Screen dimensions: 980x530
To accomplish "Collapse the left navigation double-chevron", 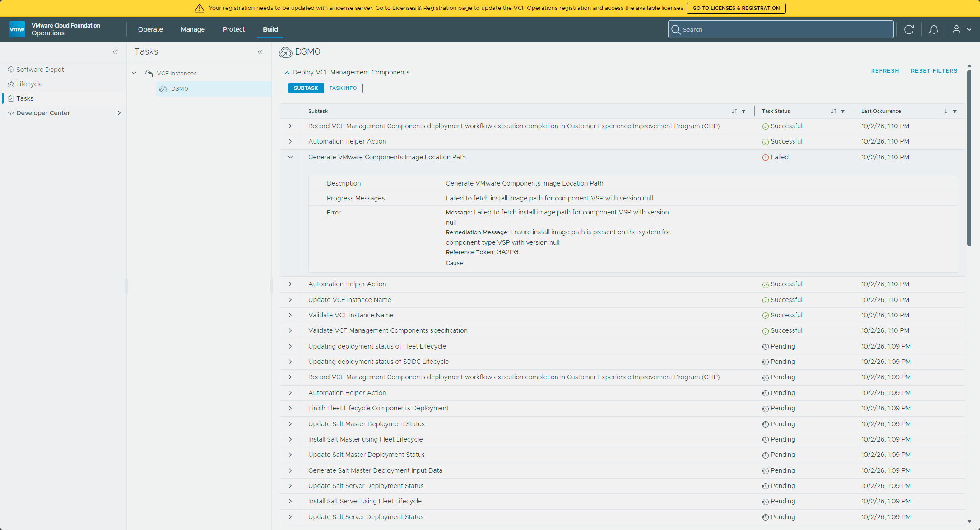I will click(116, 52).
